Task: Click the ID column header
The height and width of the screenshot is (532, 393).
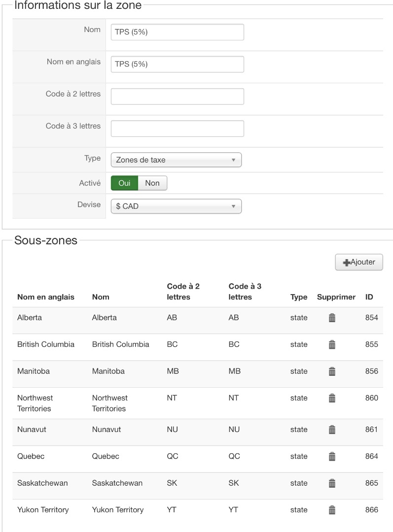Action: pos(369,297)
